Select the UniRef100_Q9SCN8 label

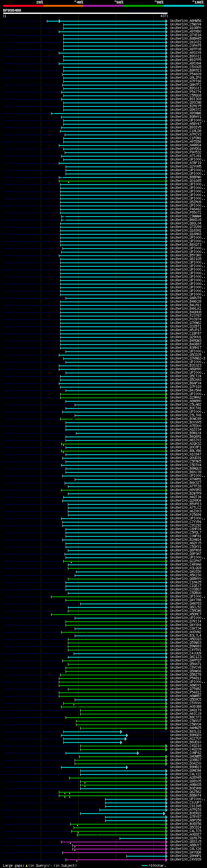186,102
